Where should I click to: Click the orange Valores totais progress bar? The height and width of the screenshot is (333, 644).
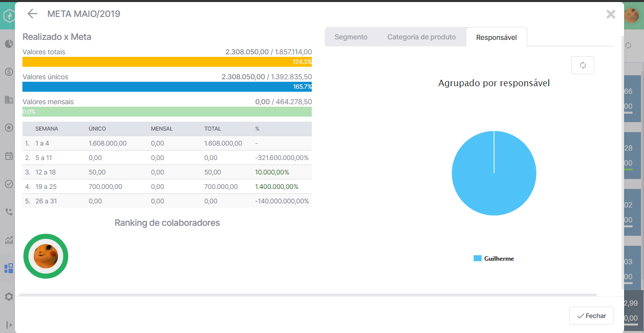167,62
